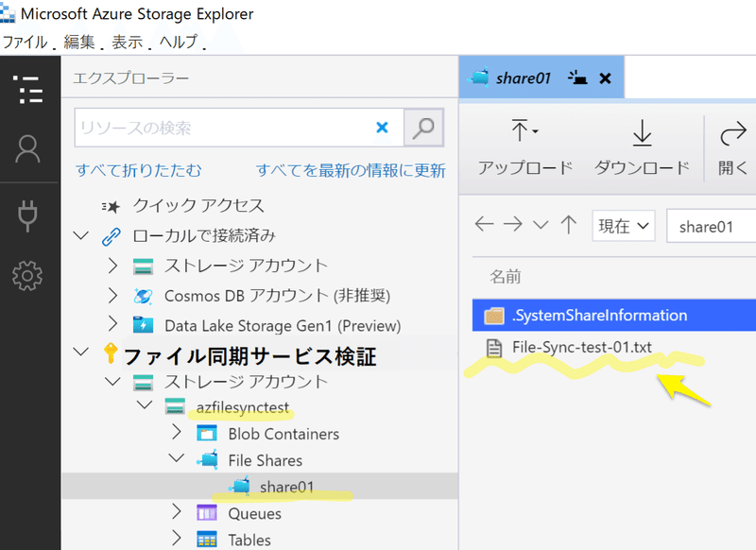Screen dimensions: 756x550
Task: Collapse the File Shares node
Action: point(177,458)
